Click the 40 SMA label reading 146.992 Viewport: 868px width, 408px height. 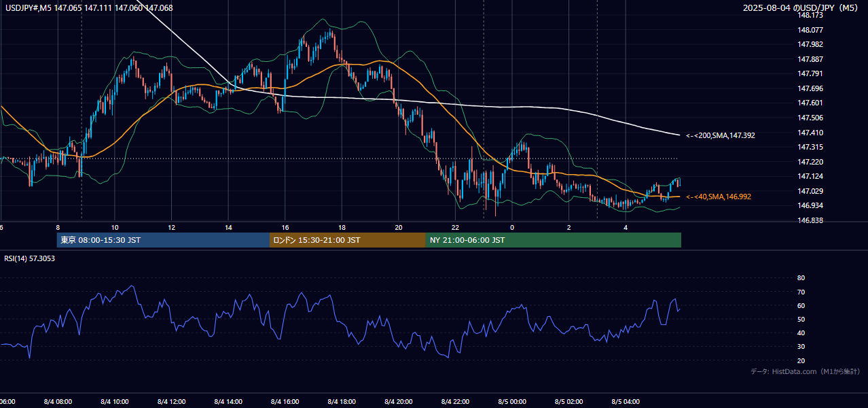719,197
